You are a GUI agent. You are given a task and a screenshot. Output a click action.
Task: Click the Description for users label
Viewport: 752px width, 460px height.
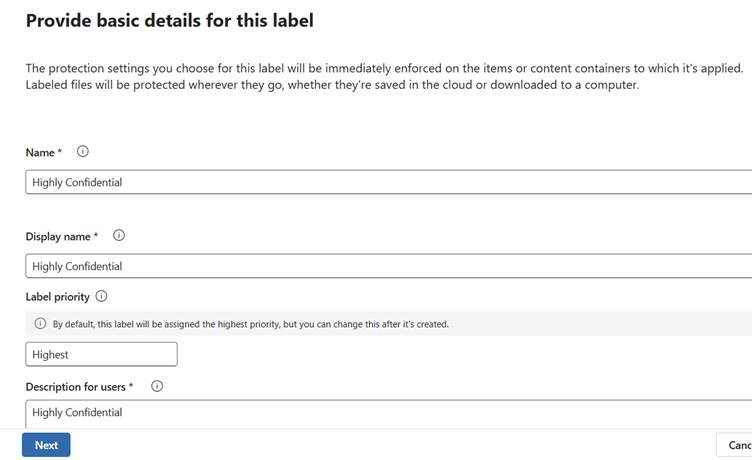(x=74, y=386)
